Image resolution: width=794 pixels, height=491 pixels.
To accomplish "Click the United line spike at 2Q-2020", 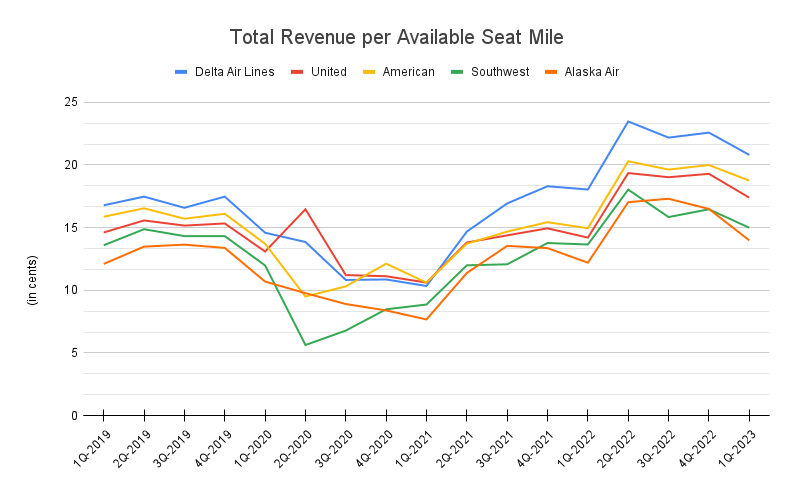I will [305, 209].
